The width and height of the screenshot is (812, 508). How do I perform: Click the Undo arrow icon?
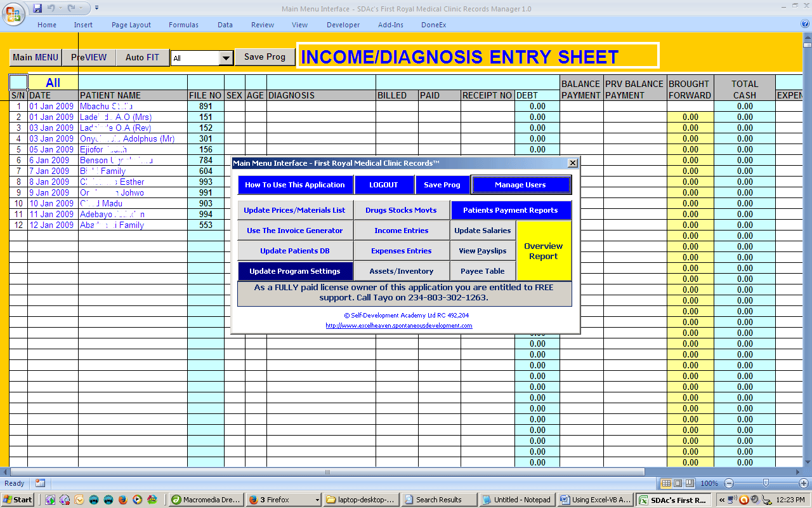coord(51,8)
